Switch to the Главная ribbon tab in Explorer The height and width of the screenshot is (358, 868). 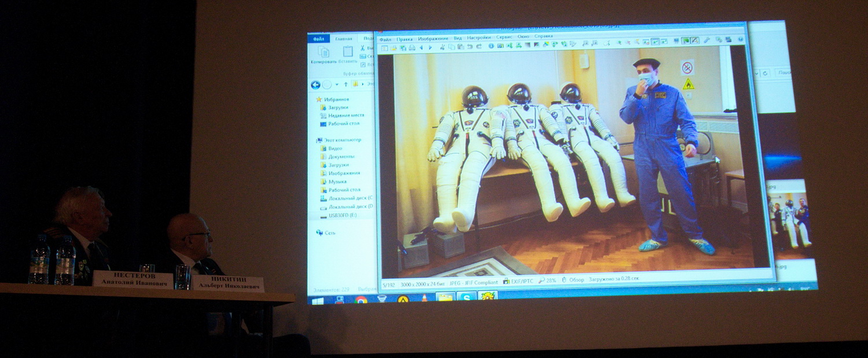[x=344, y=39]
